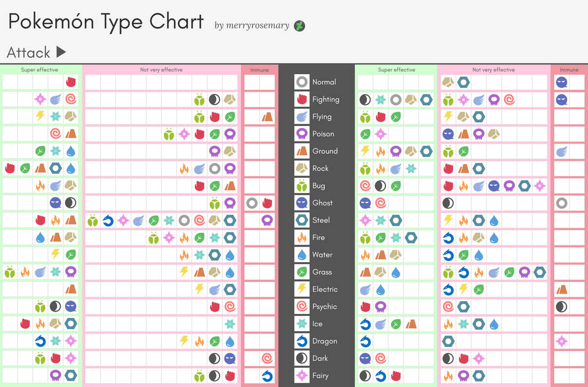Click the Flying wing icon in Ground row's right Immune column
The height and width of the screenshot is (387, 588).
coord(561,152)
